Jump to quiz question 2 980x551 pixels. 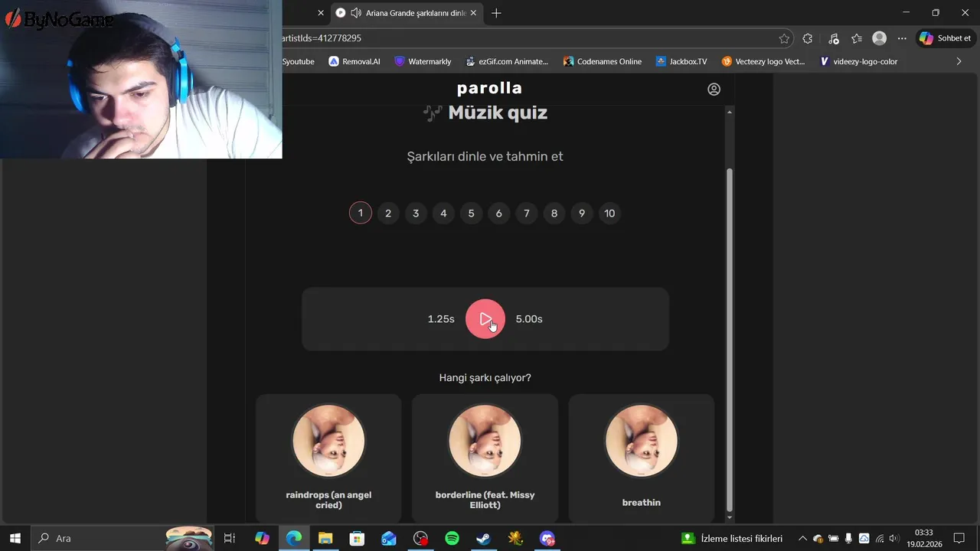pyautogui.click(x=388, y=213)
